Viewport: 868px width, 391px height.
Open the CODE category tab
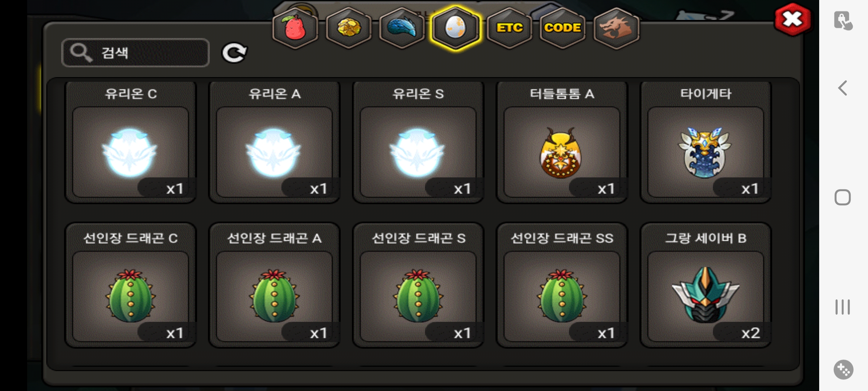pyautogui.click(x=562, y=28)
